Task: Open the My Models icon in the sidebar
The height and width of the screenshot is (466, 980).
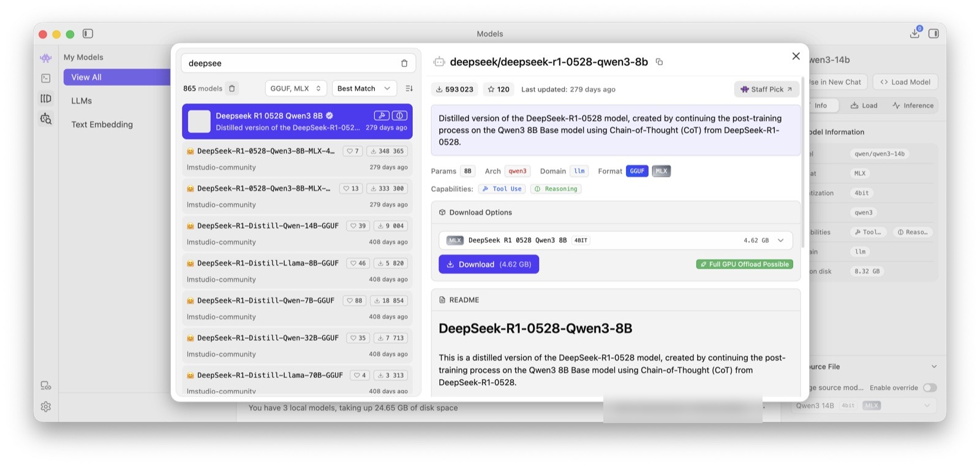Action: point(46,98)
